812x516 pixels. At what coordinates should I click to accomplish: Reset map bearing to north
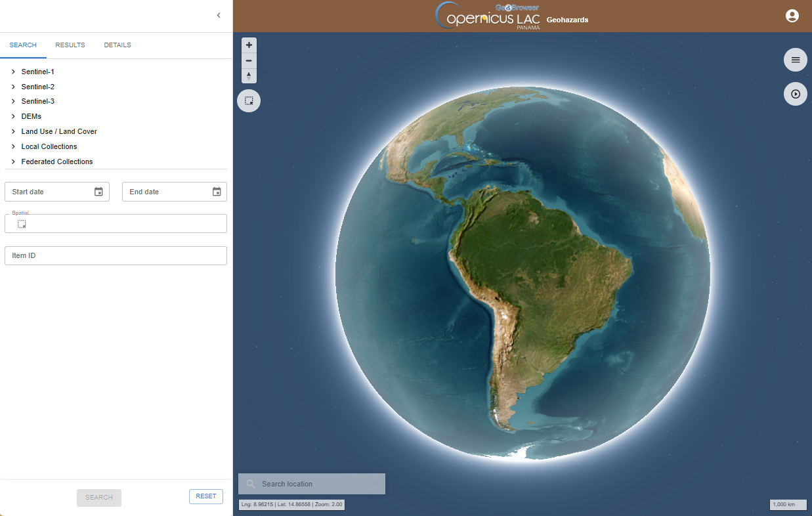pyautogui.click(x=249, y=76)
